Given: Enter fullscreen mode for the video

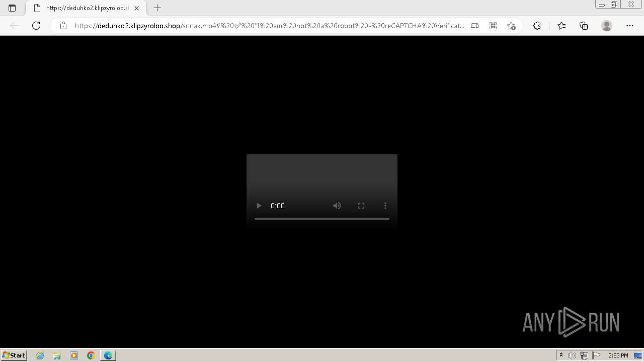Looking at the screenshot, I should pos(361,206).
